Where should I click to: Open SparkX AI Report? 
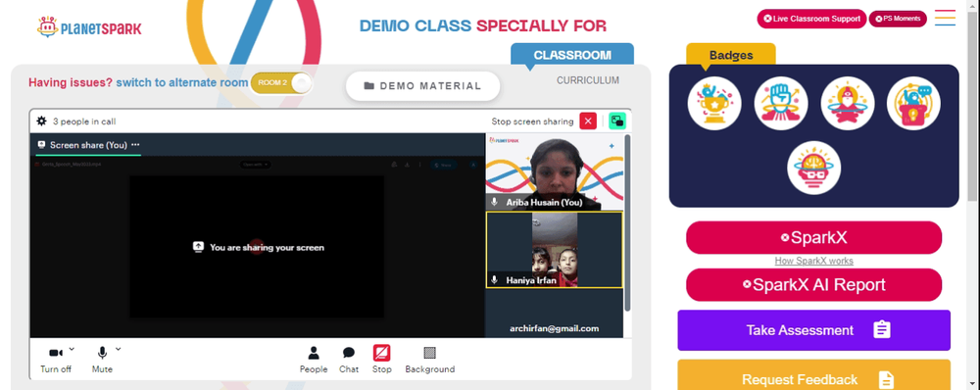tap(813, 285)
